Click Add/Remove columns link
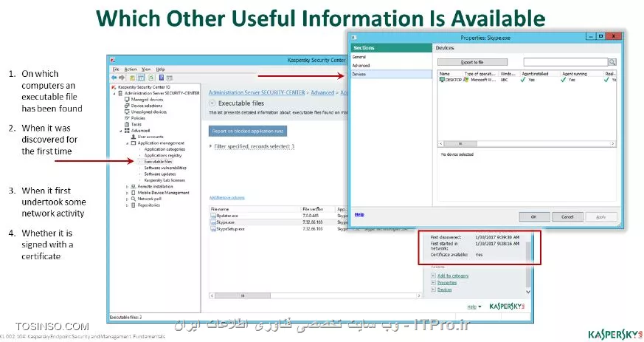 pos(226,198)
